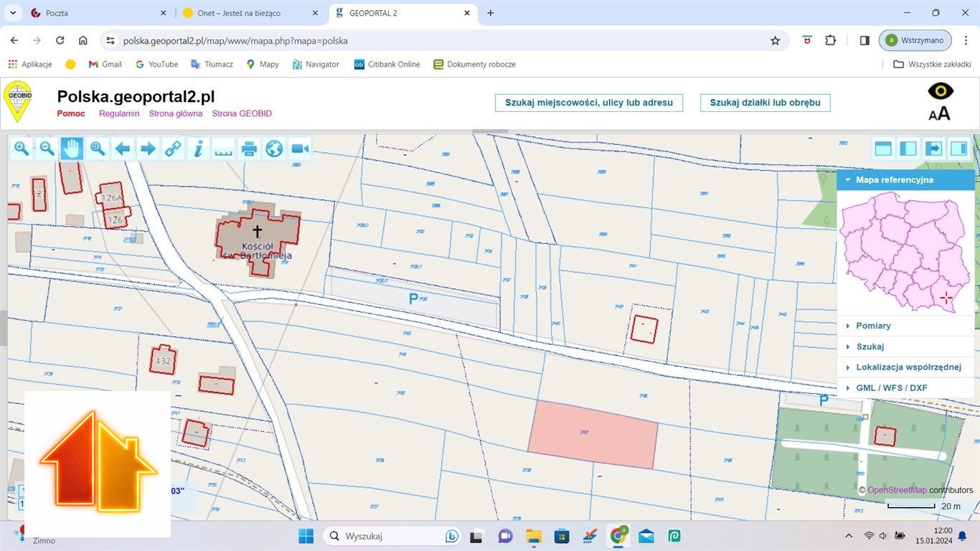Viewport: 980px width, 551px height.
Task: Open a new browser tab
Action: (491, 13)
